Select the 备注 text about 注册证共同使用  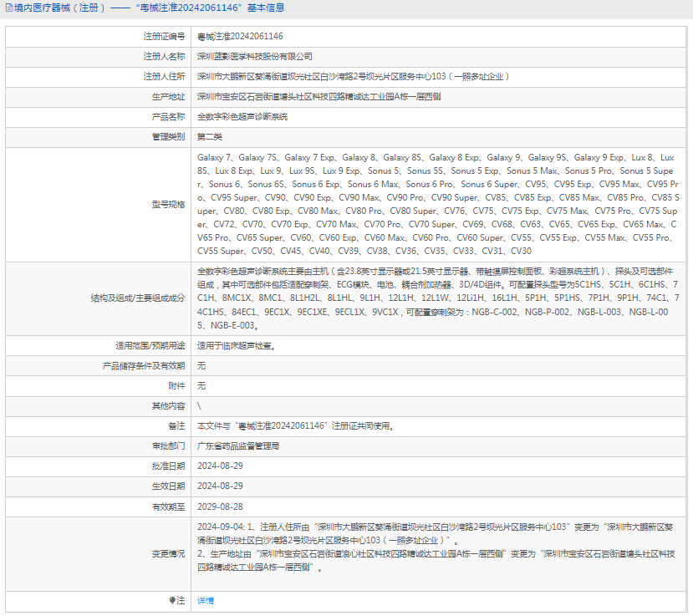296,426
